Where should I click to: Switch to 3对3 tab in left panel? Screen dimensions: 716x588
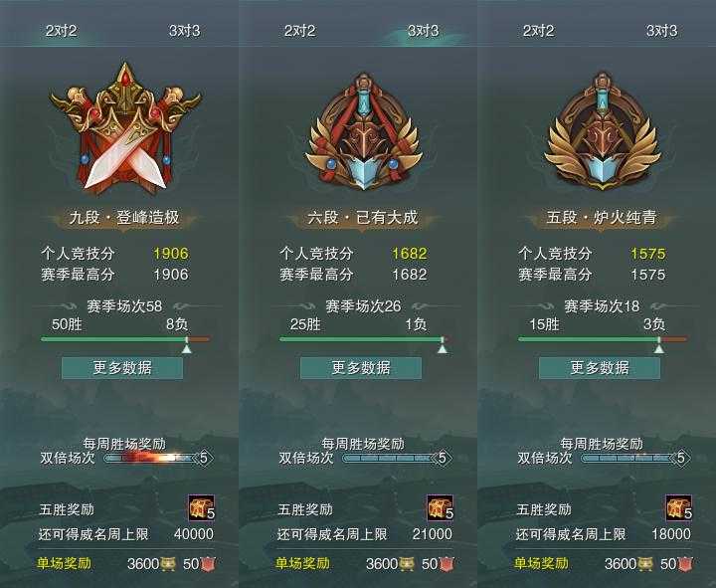pos(185,31)
